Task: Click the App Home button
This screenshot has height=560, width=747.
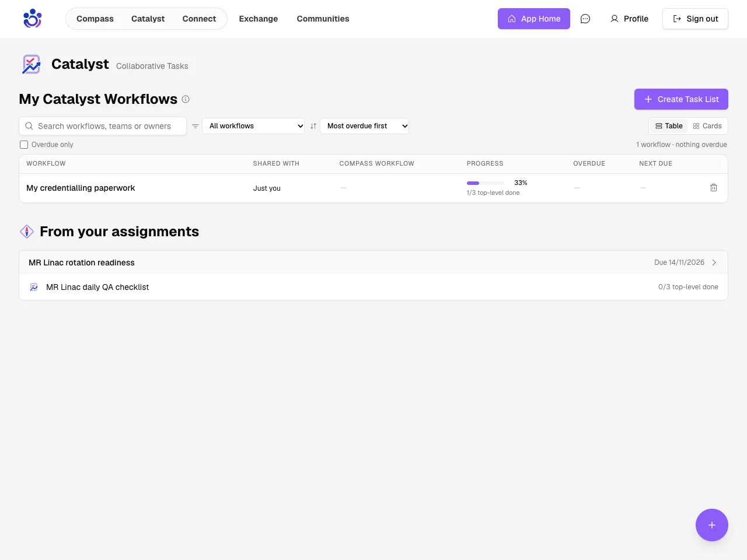Action: click(x=534, y=19)
